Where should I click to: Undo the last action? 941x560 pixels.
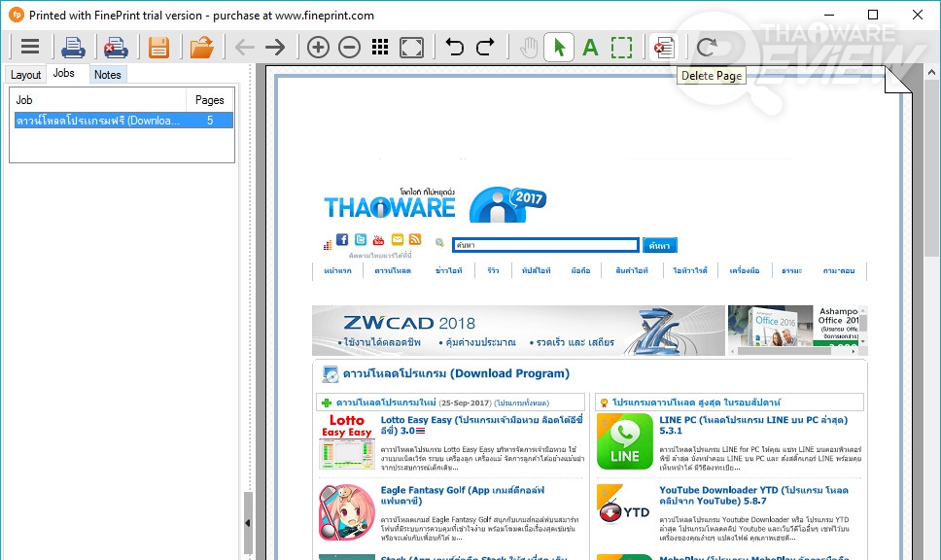tap(455, 47)
